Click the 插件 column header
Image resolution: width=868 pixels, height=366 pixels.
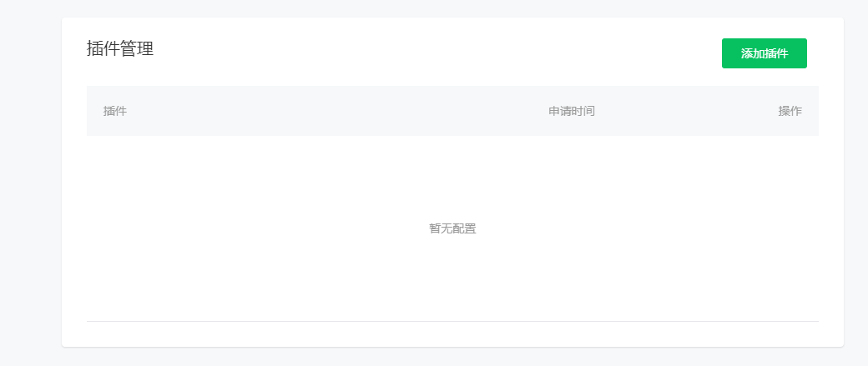click(x=115, y=111)
